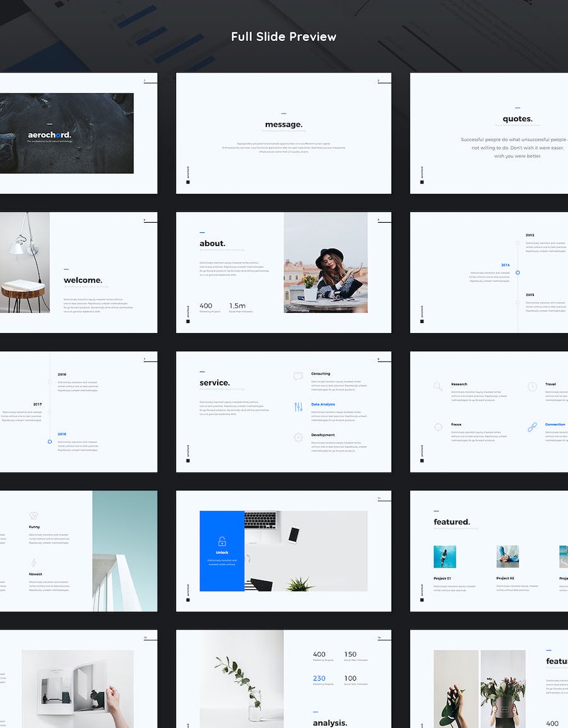Click the Newest lightning bolt icon
Image resolution: width=568 pixels, height=728 pixels.
(33, 563)
